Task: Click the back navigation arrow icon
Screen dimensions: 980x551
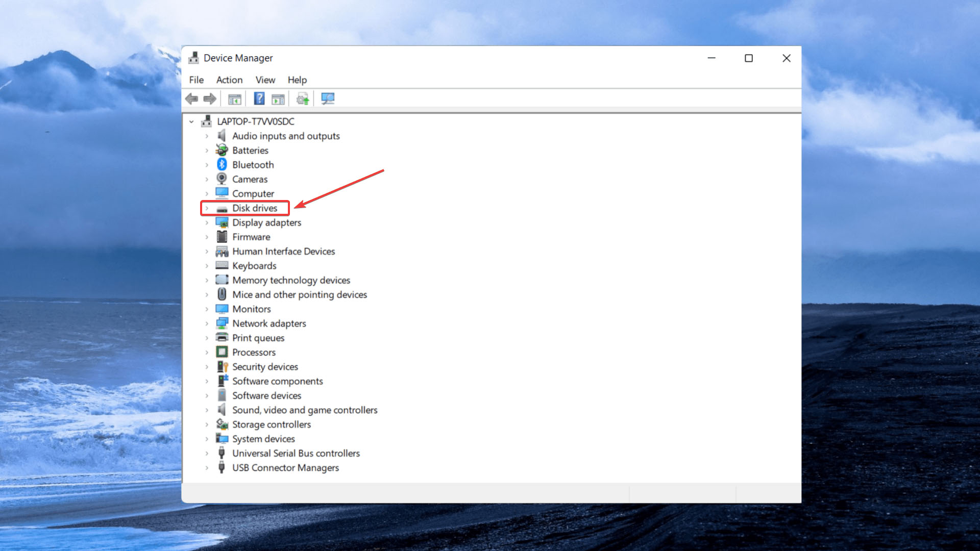Action: (x=191, y=99)
